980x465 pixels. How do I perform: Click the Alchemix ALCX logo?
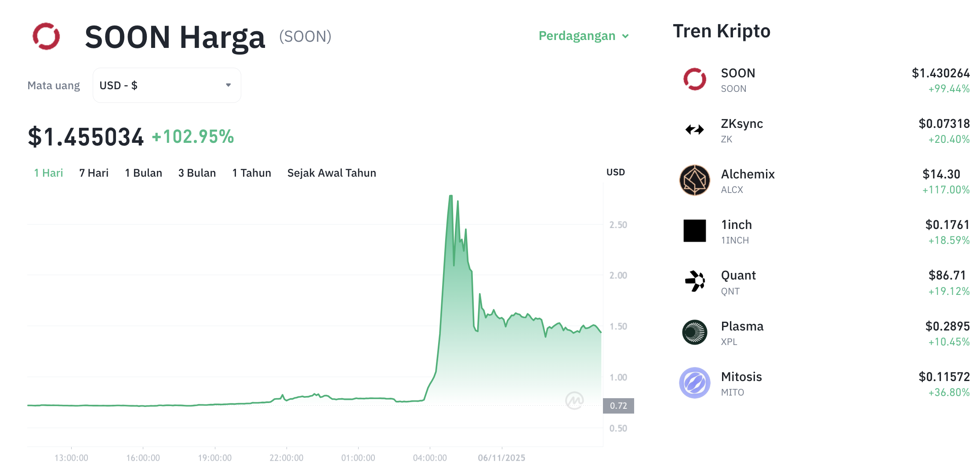695,181
